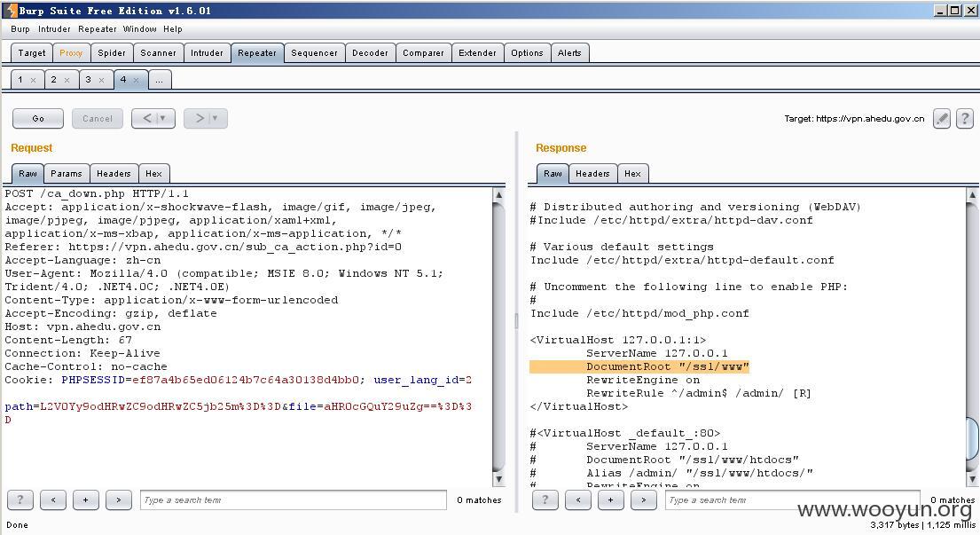This screenshot has width=980, height=535.
Task: Click the POST /ca_down.php HTTP/1.1 request line
Action: (x=97, y=193)
